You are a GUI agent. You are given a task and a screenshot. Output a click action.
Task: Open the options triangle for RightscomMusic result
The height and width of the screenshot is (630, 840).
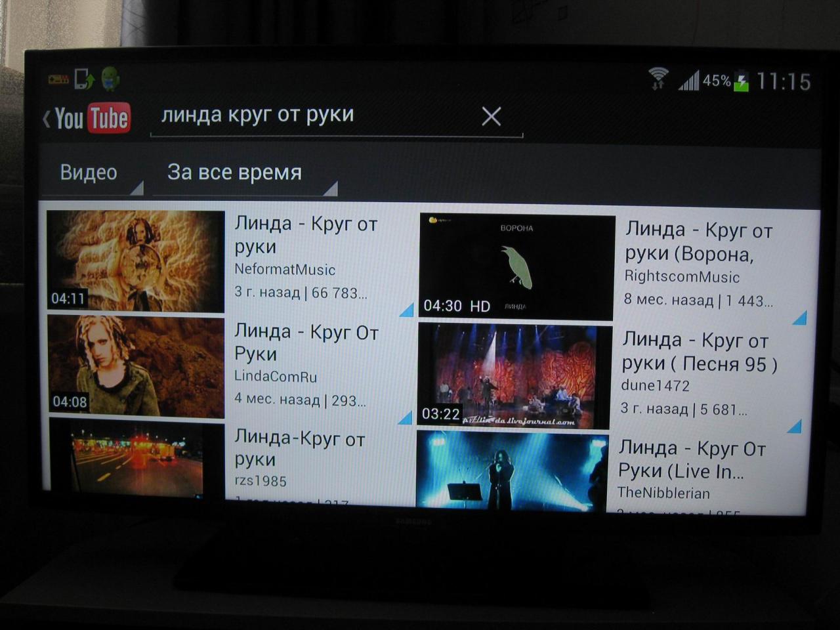tap(799, 318)
